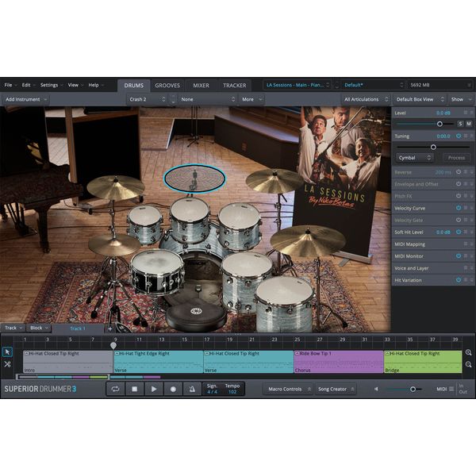Click the snare drum on the kit
The image size is (476, 476).
[157, 271]
